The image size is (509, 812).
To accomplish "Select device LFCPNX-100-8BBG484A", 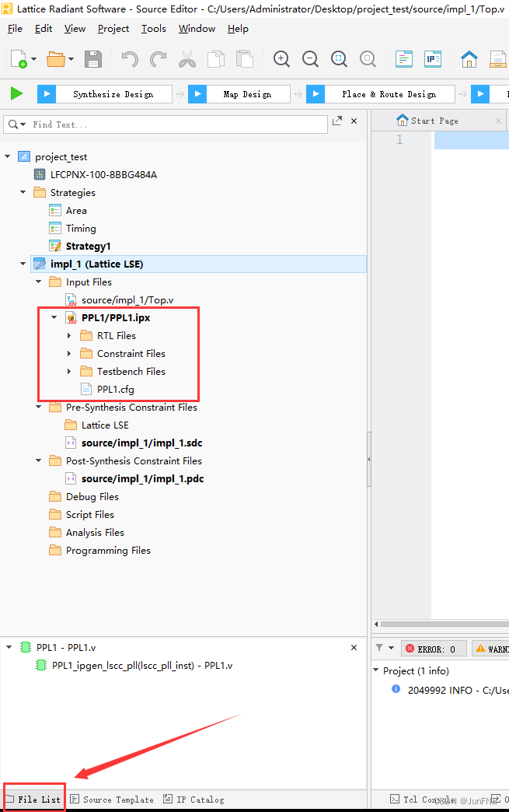I will 103,174.
